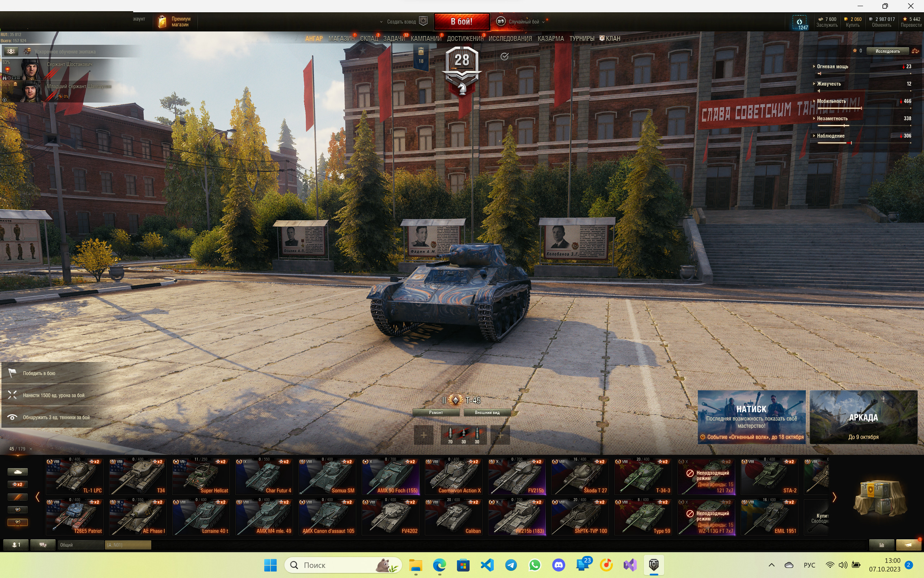Click the red В бой! button

click(462, 21)
